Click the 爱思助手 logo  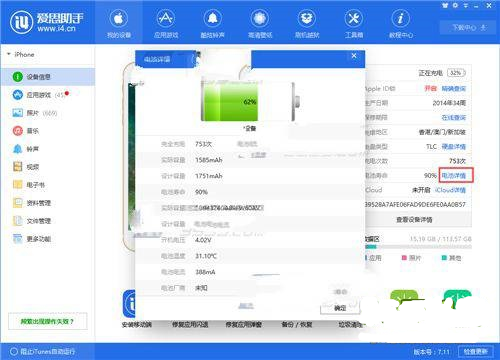click(x=47, y=22)
